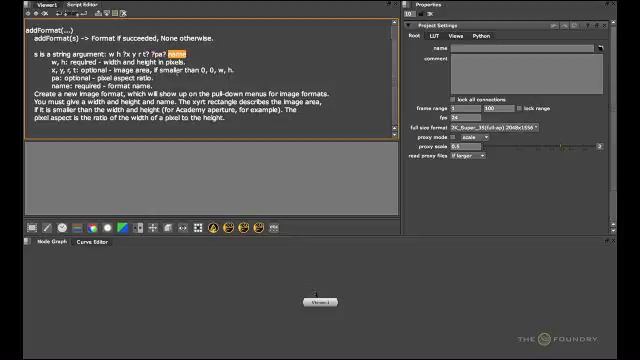Click the previous script button in Script Editor

click(28, 13)
